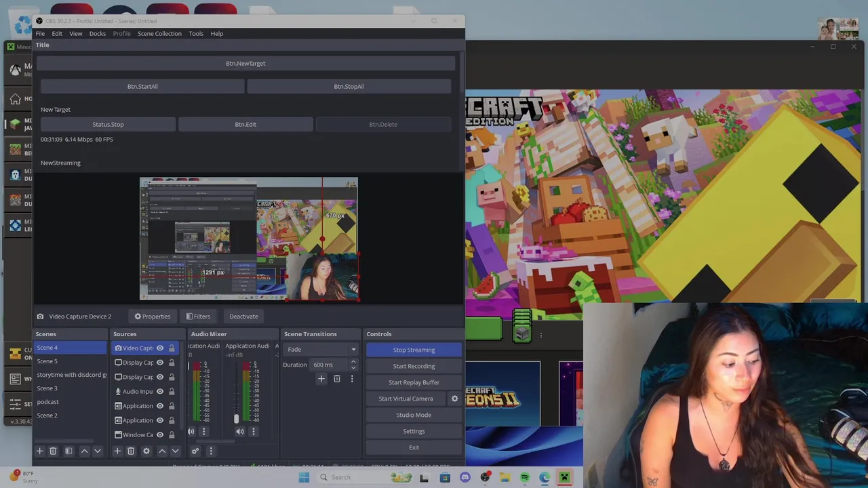Screen dimensions: 868x488
Task: Click Stop Streaming button
Action: coord(414,350)
